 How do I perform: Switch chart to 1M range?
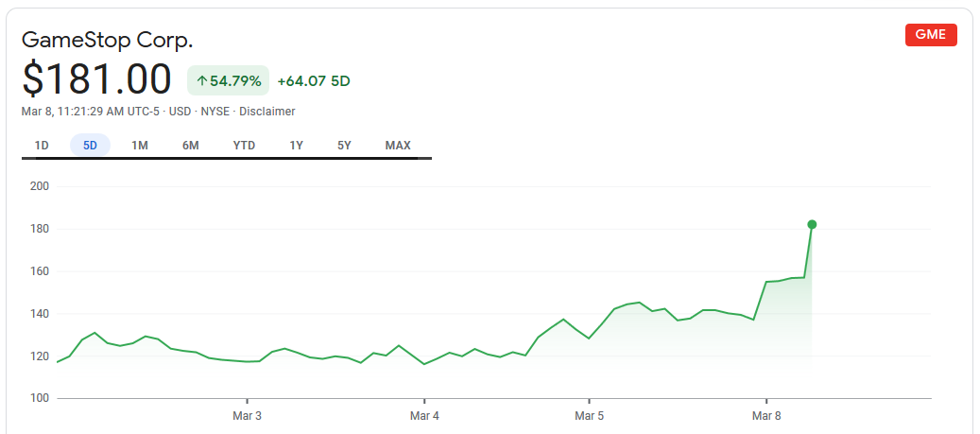pyautogui.click(x=139, y=146)
